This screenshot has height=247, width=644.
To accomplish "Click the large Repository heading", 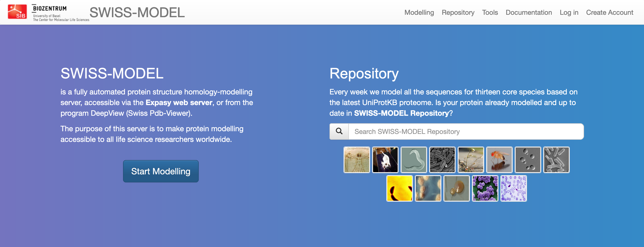I will pyautogui.click(x=364, y=74).
